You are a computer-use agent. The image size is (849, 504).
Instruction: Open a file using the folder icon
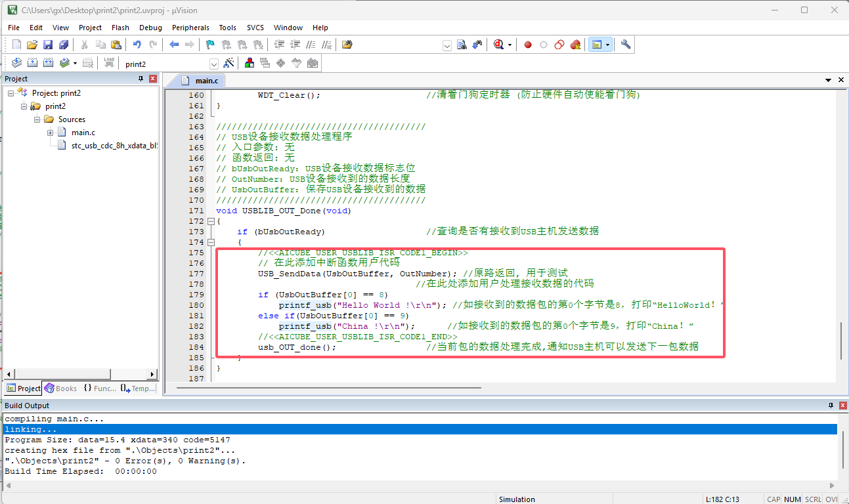coord(32,45)
